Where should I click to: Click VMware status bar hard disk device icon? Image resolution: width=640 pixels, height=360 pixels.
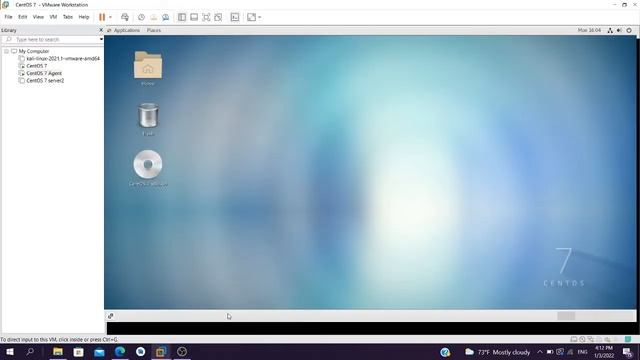574,339
